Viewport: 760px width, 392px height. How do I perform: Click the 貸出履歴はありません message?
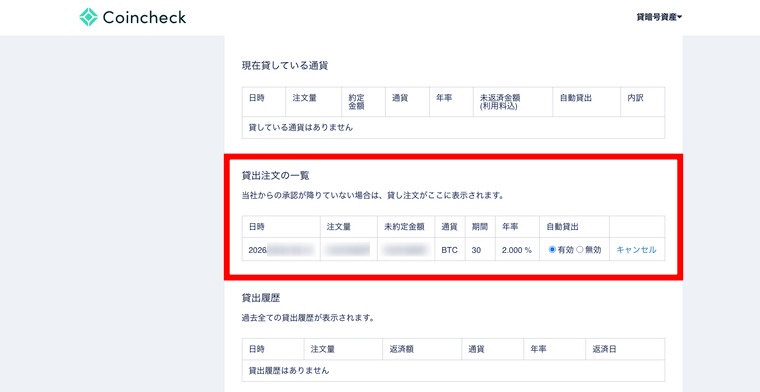(289, 371)
